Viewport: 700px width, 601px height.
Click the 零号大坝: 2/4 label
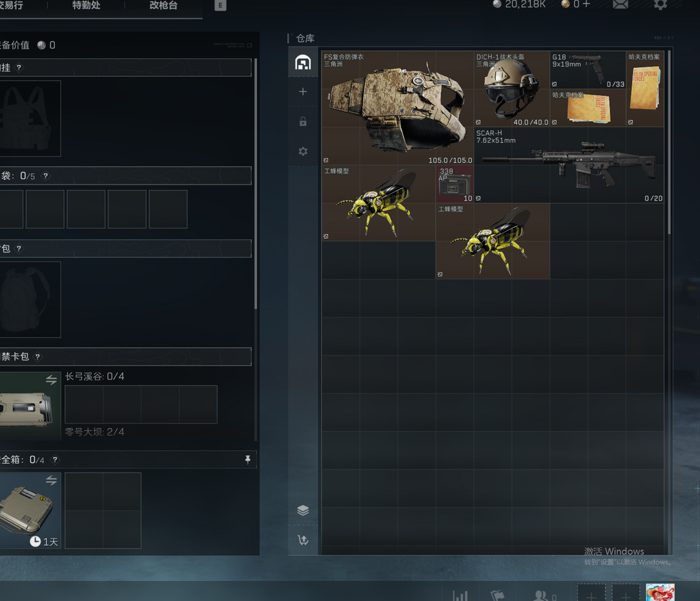95,432
